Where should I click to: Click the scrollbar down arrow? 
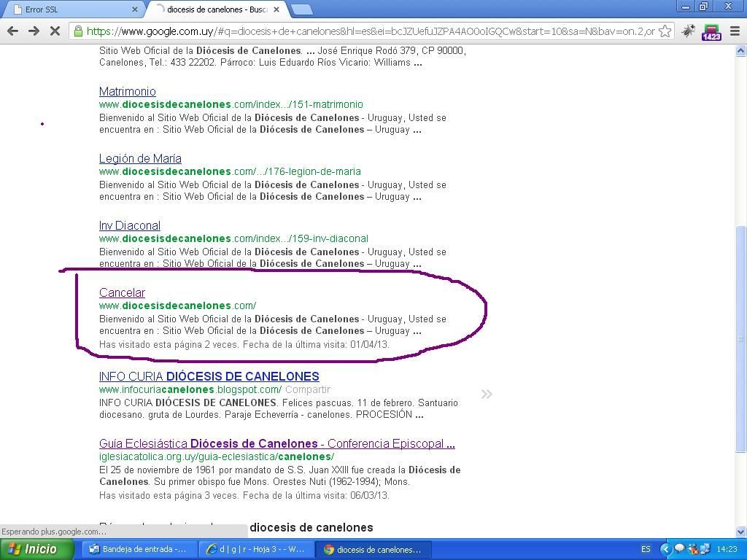pos(741,532)
